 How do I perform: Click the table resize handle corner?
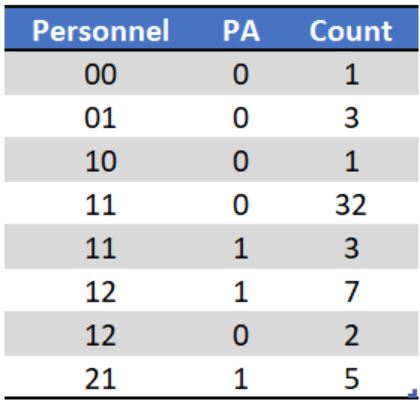(413, 394)
